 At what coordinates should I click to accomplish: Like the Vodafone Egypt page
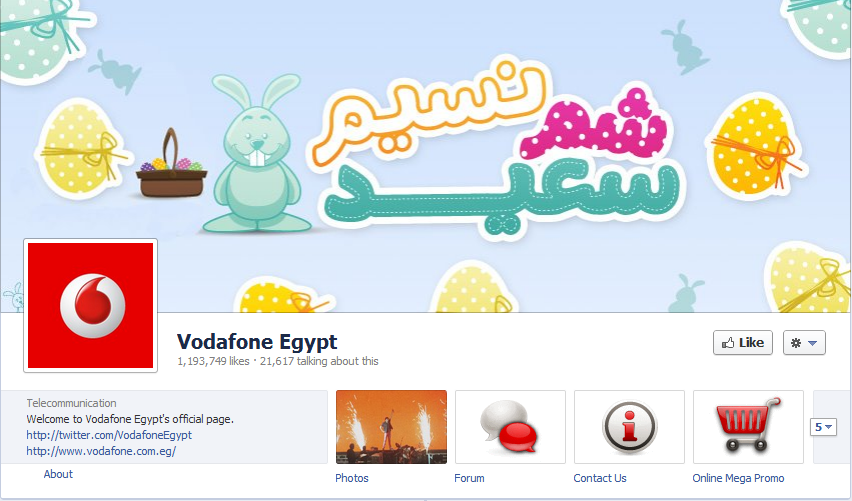(x=743, y=343)
